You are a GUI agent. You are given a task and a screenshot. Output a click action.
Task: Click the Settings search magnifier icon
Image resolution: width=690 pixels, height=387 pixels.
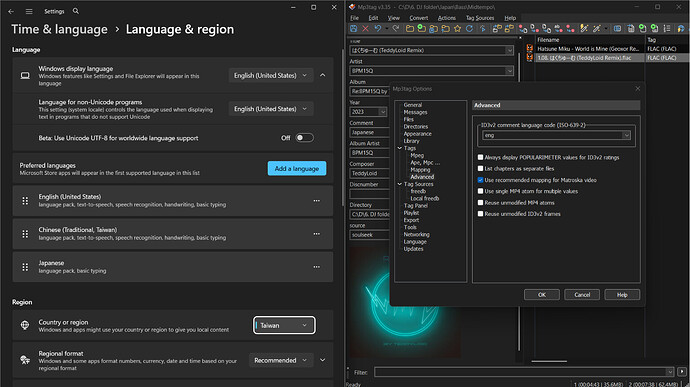coord(76,11)
